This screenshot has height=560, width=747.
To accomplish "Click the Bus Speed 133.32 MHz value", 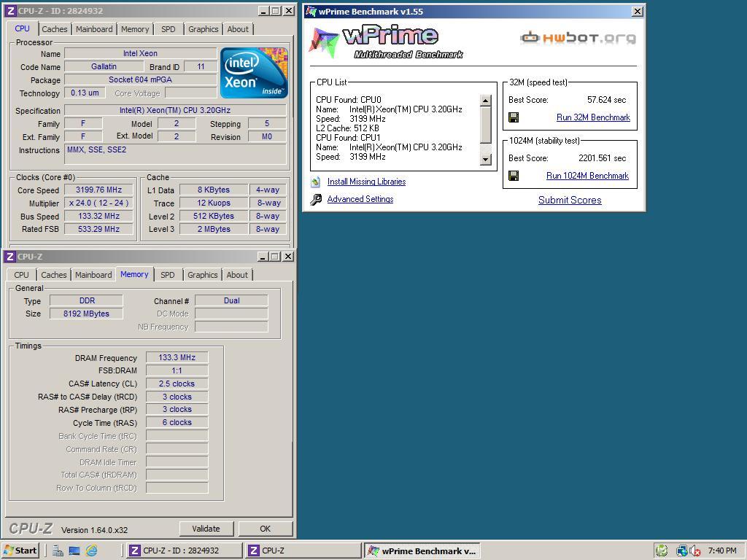I will (x=98, y=216).
